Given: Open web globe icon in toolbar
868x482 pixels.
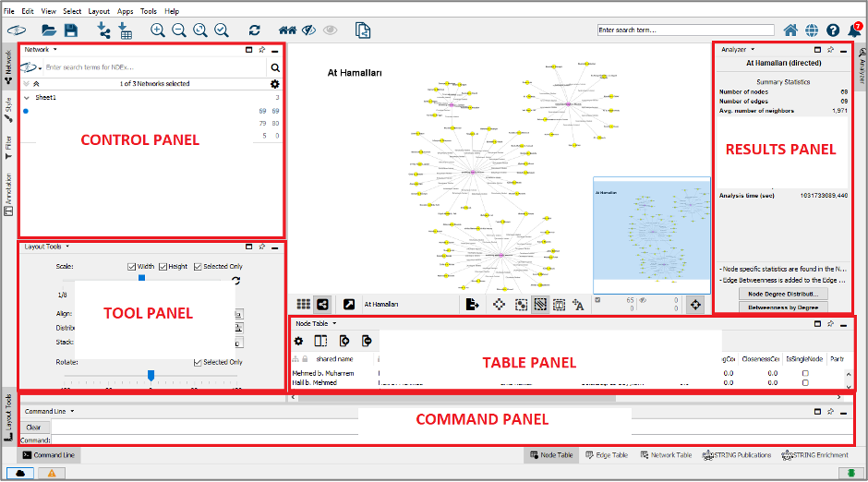Looking at the screenshot, I should (812, 30).
